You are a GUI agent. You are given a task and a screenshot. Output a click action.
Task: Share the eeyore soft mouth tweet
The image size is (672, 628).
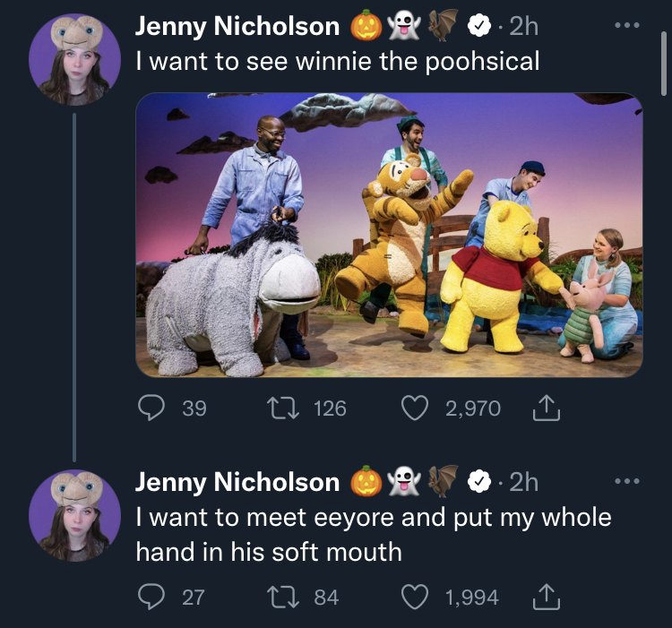pos(547,598)
